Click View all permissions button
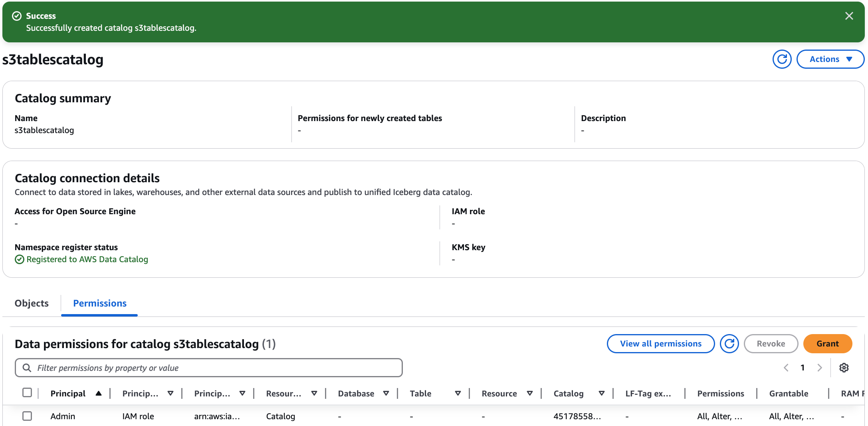 click(660, 344)
